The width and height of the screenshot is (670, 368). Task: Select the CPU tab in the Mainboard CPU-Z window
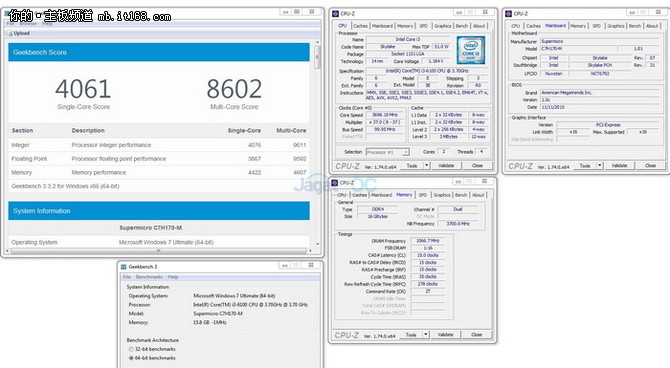[516, 26]
